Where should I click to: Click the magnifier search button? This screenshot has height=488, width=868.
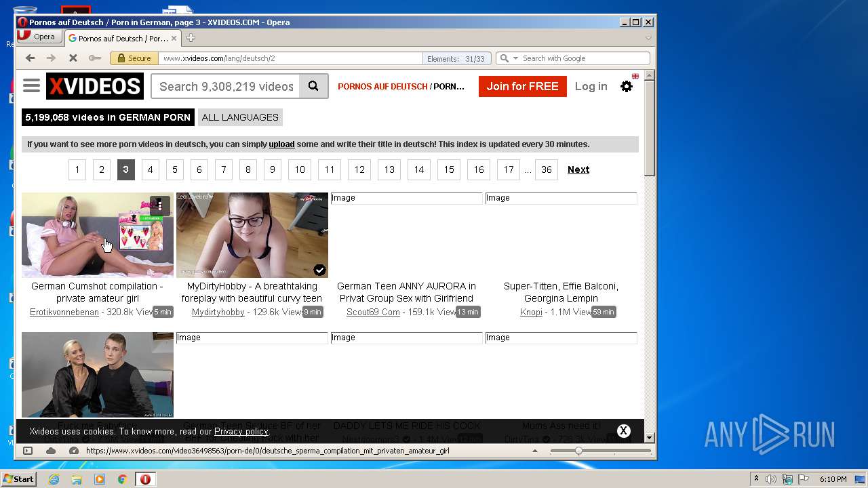[313, 86]
